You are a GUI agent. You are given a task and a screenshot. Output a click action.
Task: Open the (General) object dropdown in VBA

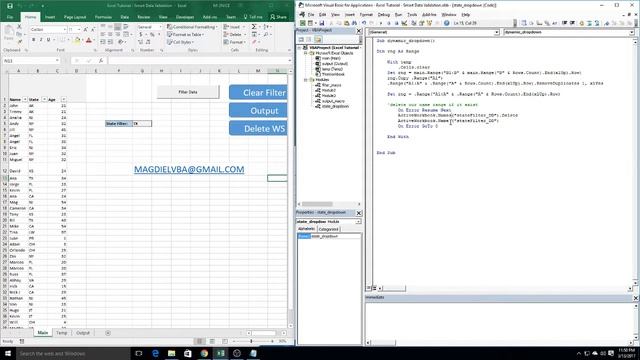pos(497,32)
